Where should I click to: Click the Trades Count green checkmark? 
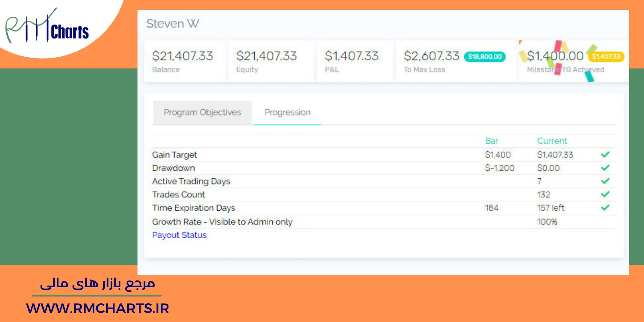605,194
